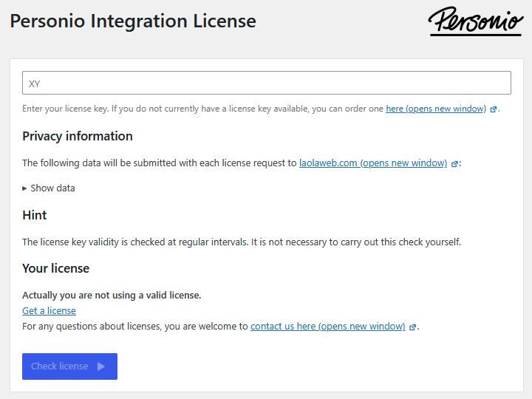Click the arrow icon inside Check license button
The width and height of the screenshot is (532, 399).
click(x=101, y=366)
